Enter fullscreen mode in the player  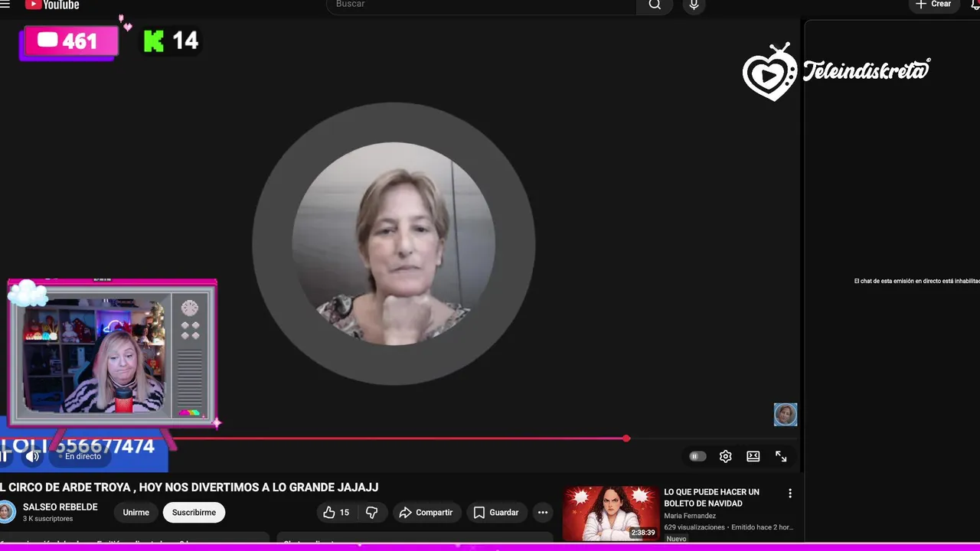point(781,456)
